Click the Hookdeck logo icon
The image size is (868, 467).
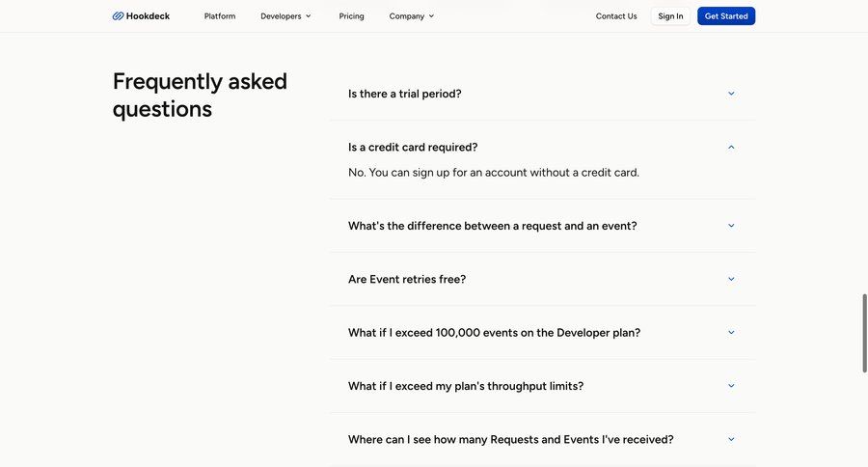[x=118, y=16]
